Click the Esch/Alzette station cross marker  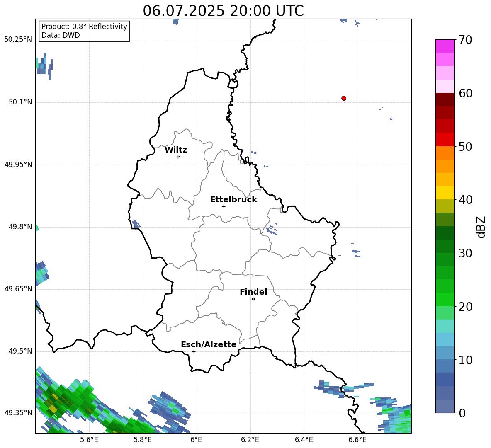click(x=194, y=351)
